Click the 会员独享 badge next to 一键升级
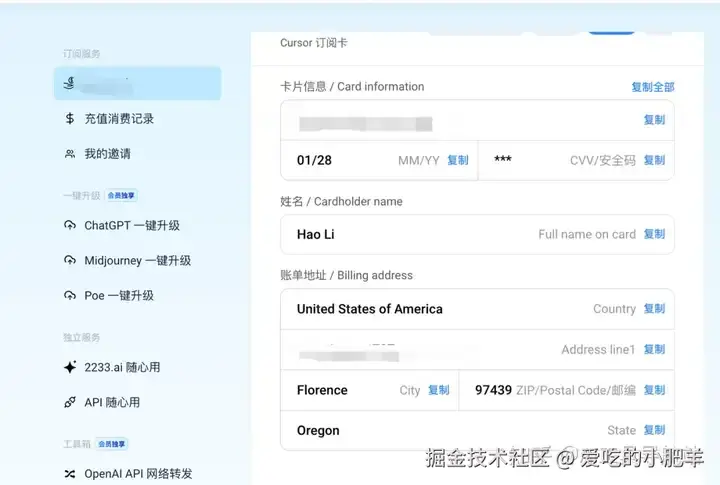Image resolution: width=720 pixels, height=485 pixels. click(x=121, y=196)
